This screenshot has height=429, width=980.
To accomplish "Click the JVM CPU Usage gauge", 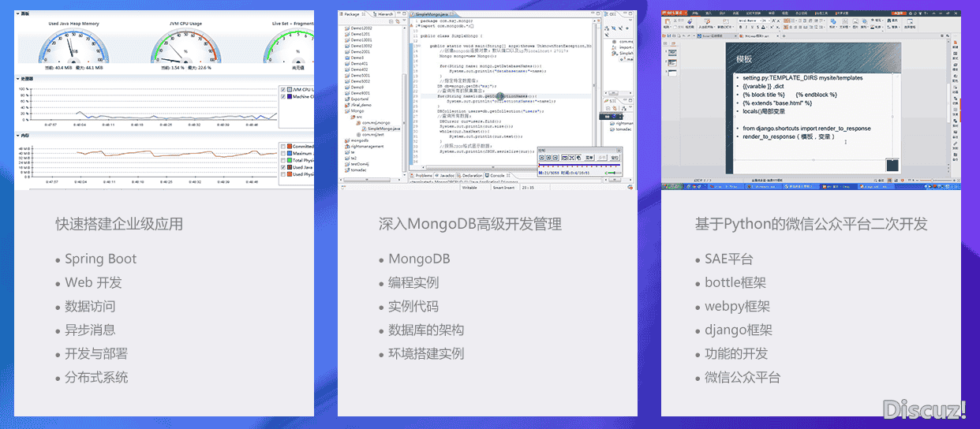I will [186, 47].
